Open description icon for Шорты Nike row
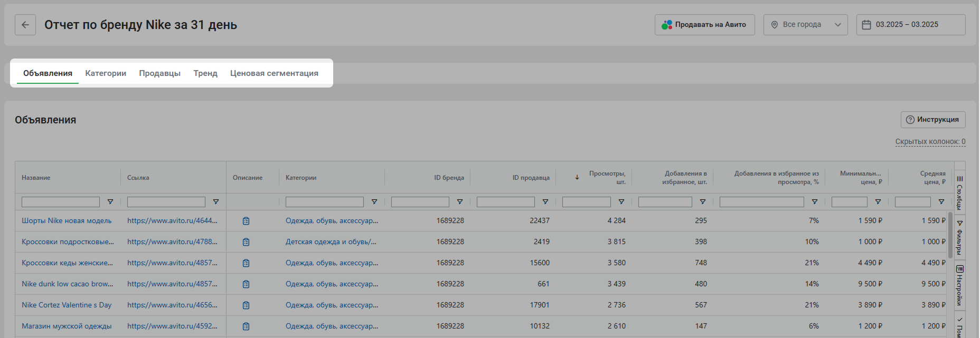980x338 pixels. click(x=246, y=221)
